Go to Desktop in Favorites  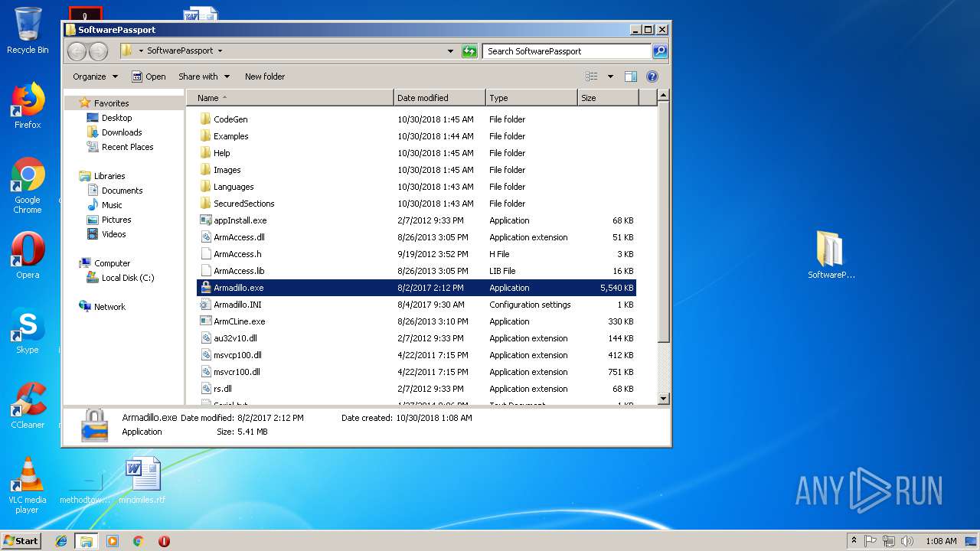tap(116, 118)
